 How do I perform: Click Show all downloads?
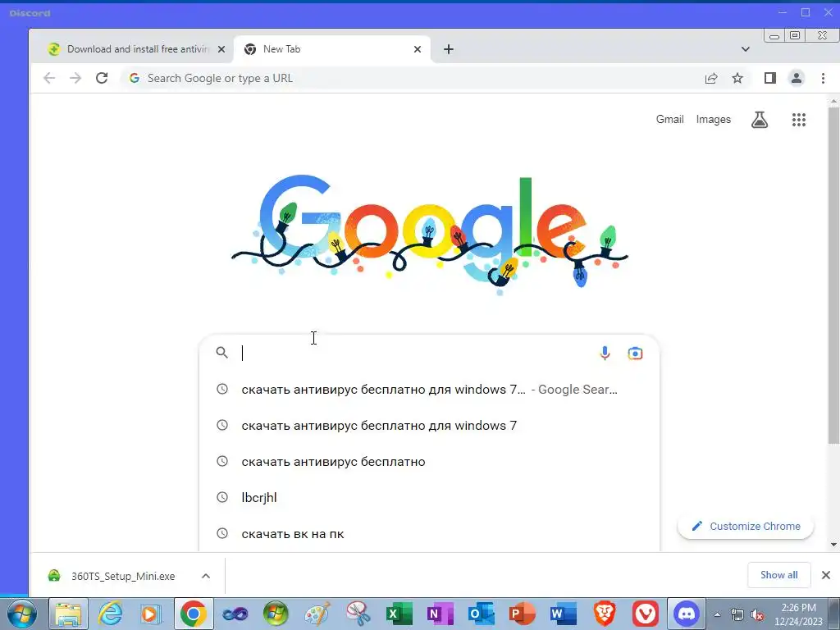tap(779, 575)
